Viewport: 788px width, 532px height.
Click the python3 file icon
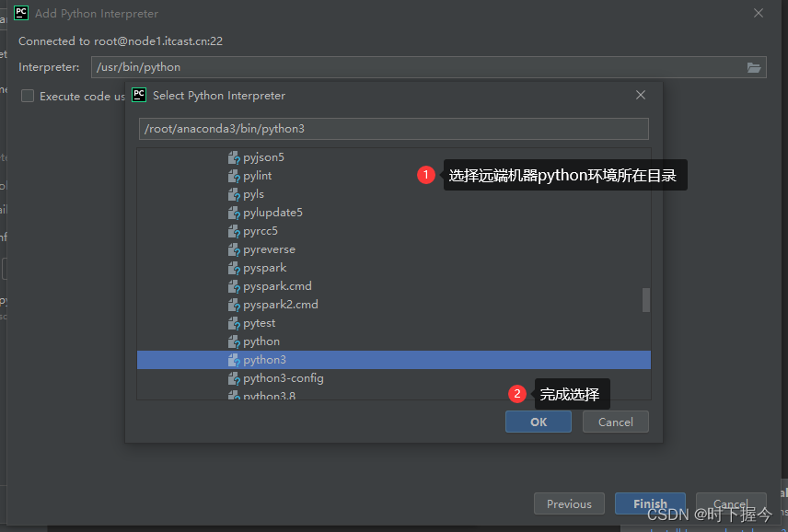[x=234, y=361]
